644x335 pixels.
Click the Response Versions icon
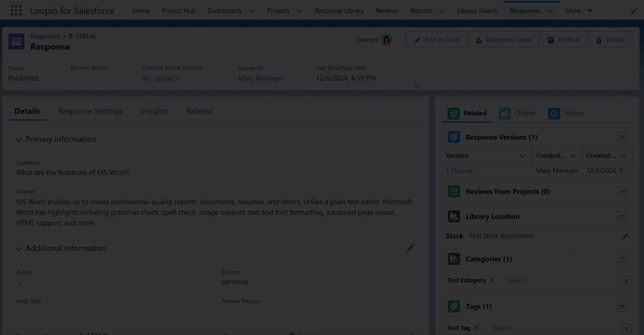[x=454, y=137]
